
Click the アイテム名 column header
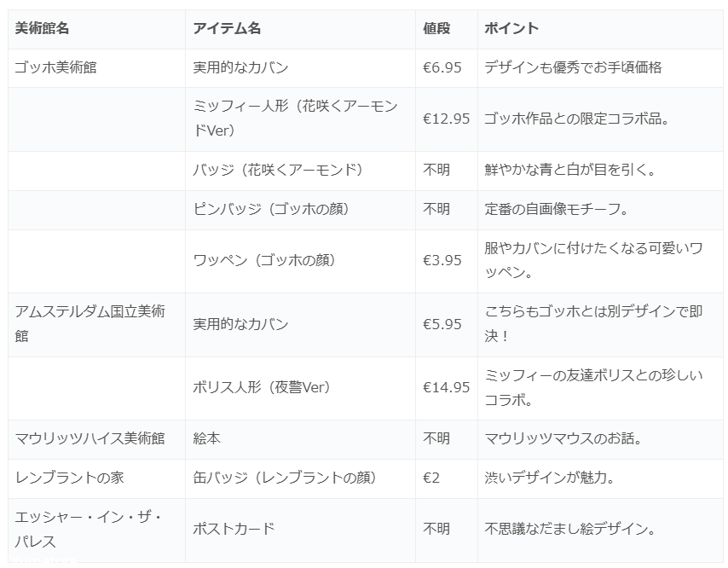(x=227, y=28)
